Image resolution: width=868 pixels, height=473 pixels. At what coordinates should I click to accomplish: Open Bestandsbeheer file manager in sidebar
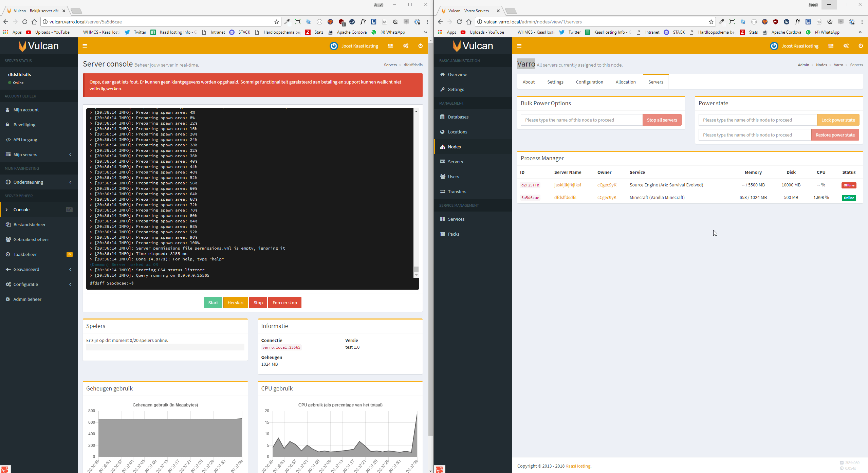click(30, 224)
